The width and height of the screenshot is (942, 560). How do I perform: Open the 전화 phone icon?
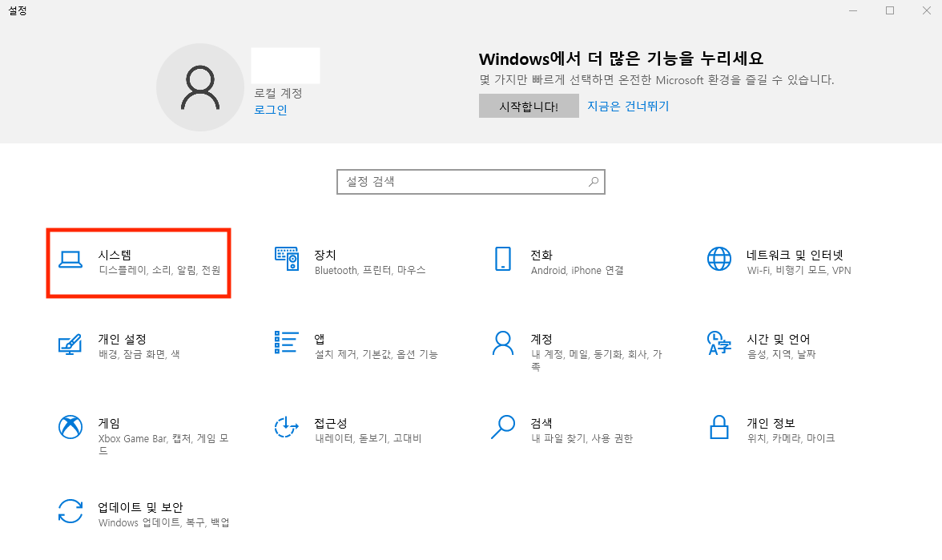(x=503, y=259)
